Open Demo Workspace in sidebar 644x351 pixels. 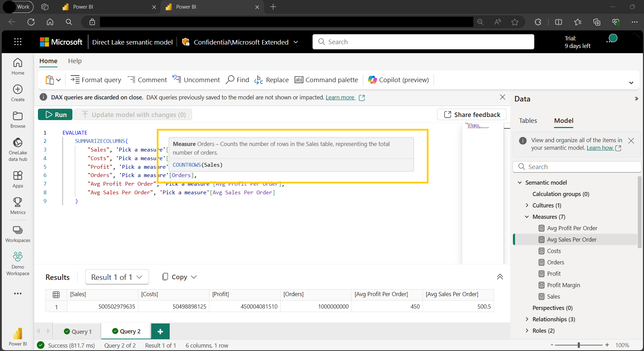(x=18, y=263)
